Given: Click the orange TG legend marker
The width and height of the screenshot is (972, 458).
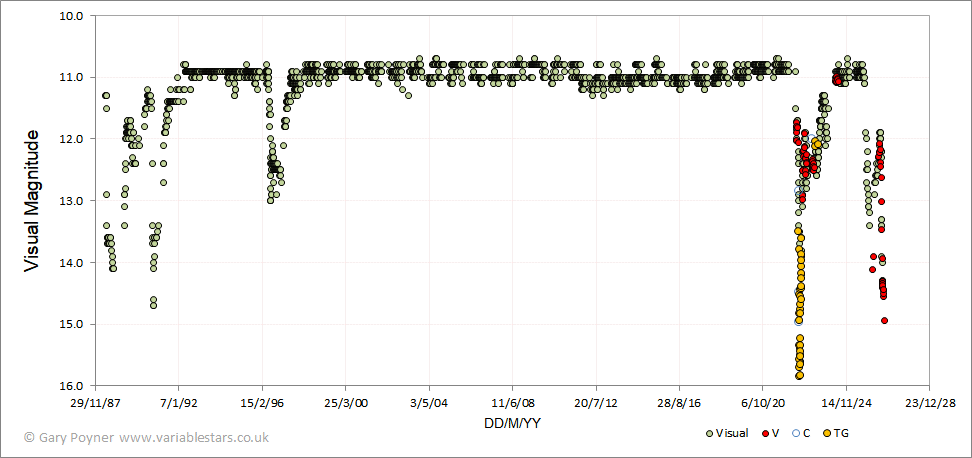Looking at the screenshot, I should tap(827, 433).
